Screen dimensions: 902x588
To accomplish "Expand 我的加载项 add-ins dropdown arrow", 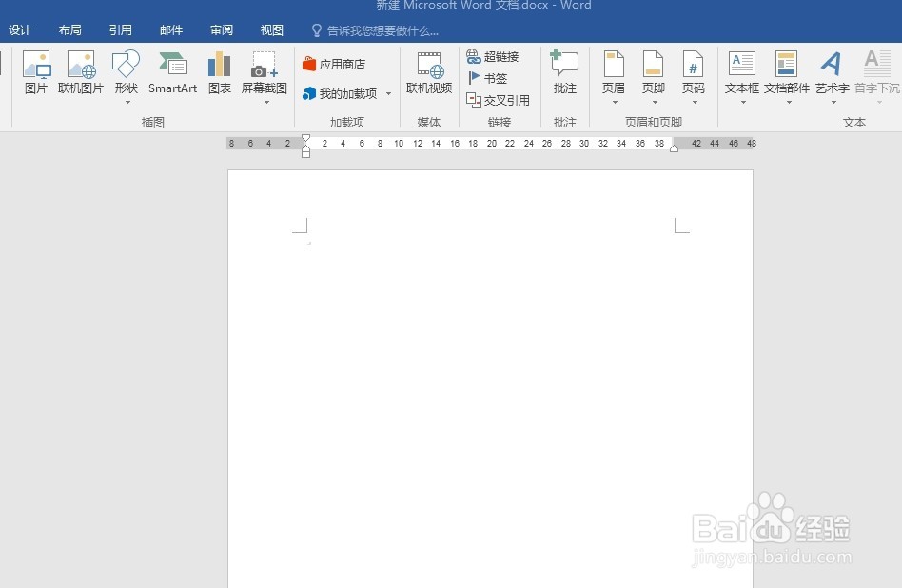I will (x=388, y=93).
